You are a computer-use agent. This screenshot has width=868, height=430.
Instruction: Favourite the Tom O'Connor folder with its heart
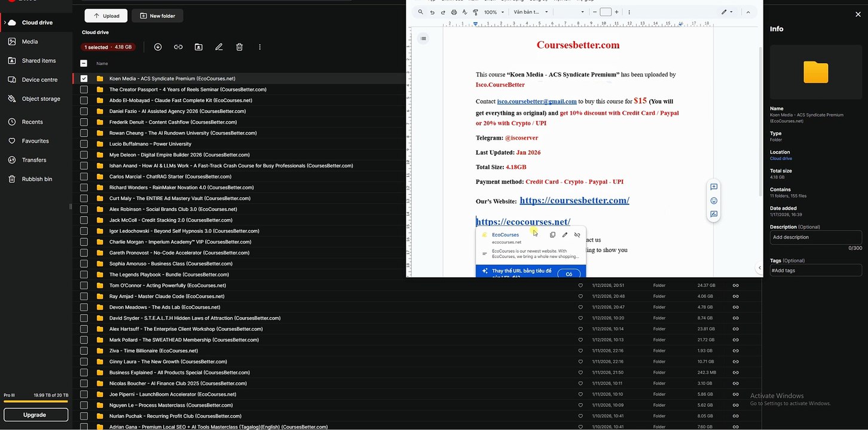pos(580,285)
